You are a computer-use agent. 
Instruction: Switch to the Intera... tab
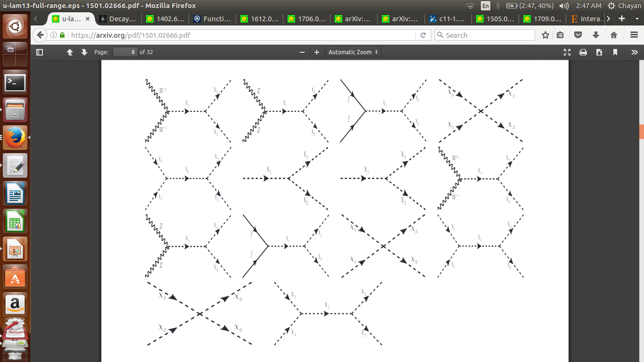tap(586, 19)
